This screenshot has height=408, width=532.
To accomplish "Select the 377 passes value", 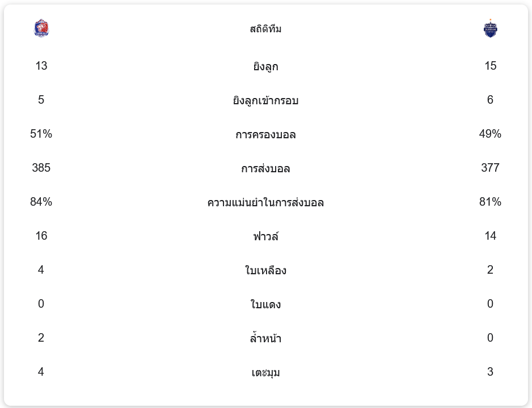I will [490, 168].
